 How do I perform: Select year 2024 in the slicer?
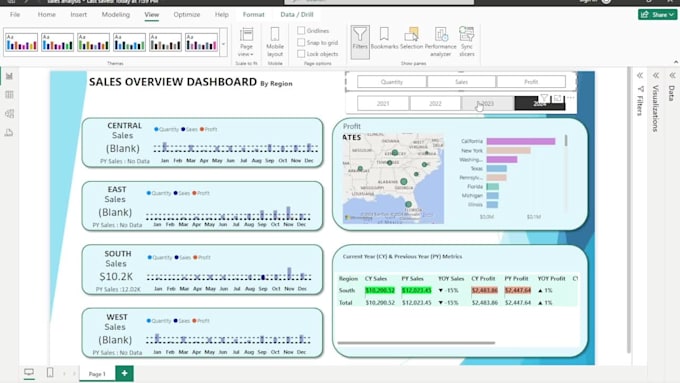[x=539, y=103]
